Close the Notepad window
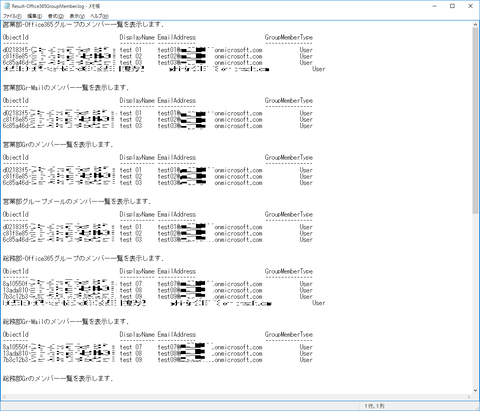 470,6
